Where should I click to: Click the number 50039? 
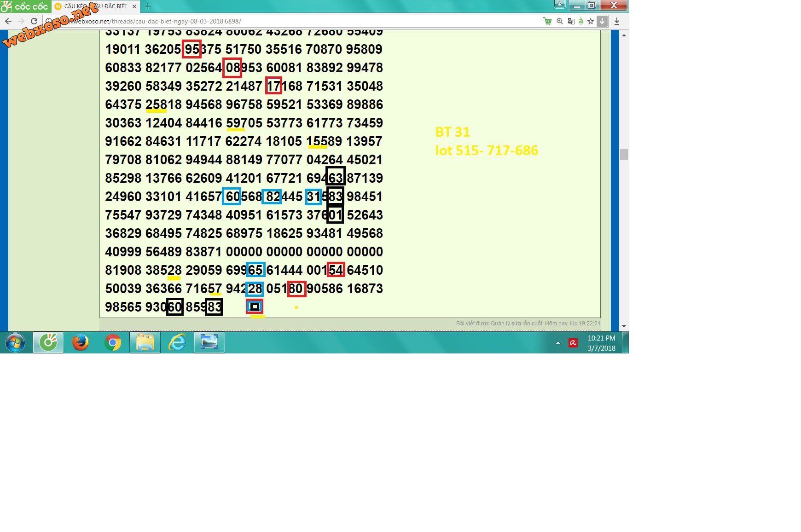coord(123,289)
